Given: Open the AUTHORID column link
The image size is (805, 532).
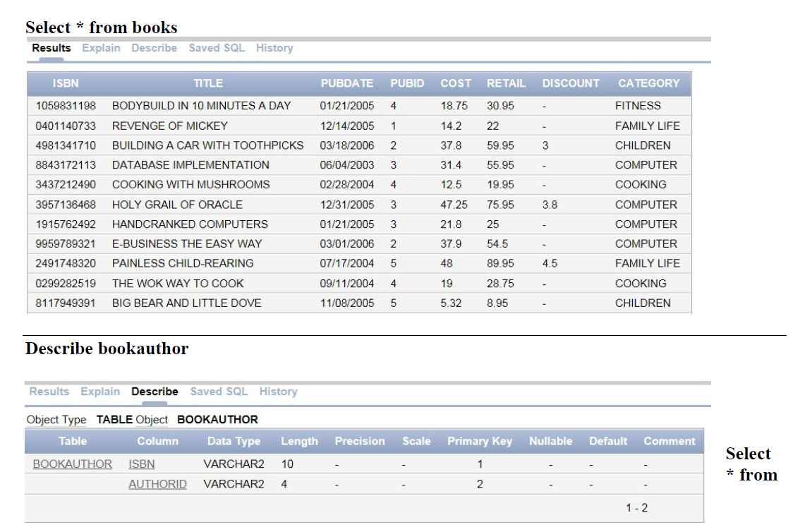Looking at the screenshot, I should pos(157,484).
